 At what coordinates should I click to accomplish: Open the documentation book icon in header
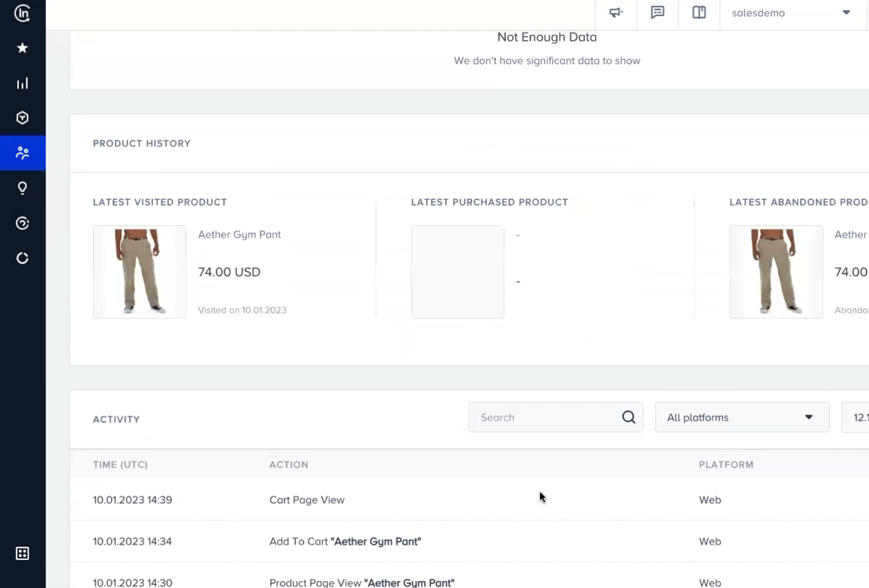[x=699, y=13]
